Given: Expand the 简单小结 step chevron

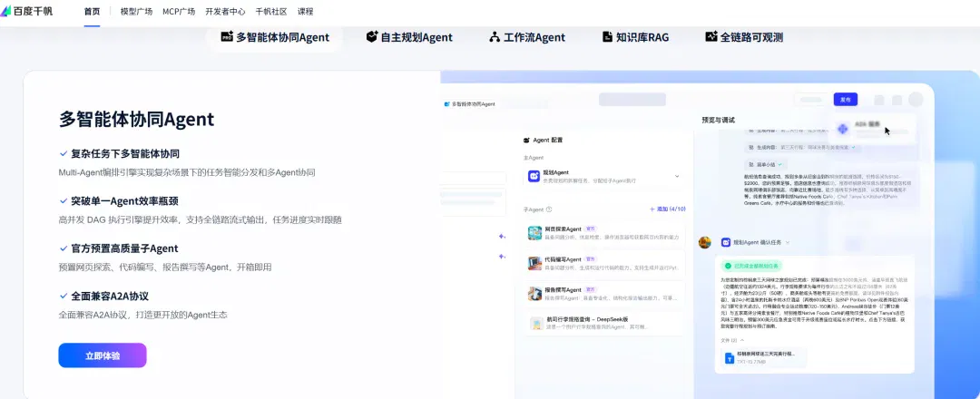Looking at the screenshot, I should 779,163.
